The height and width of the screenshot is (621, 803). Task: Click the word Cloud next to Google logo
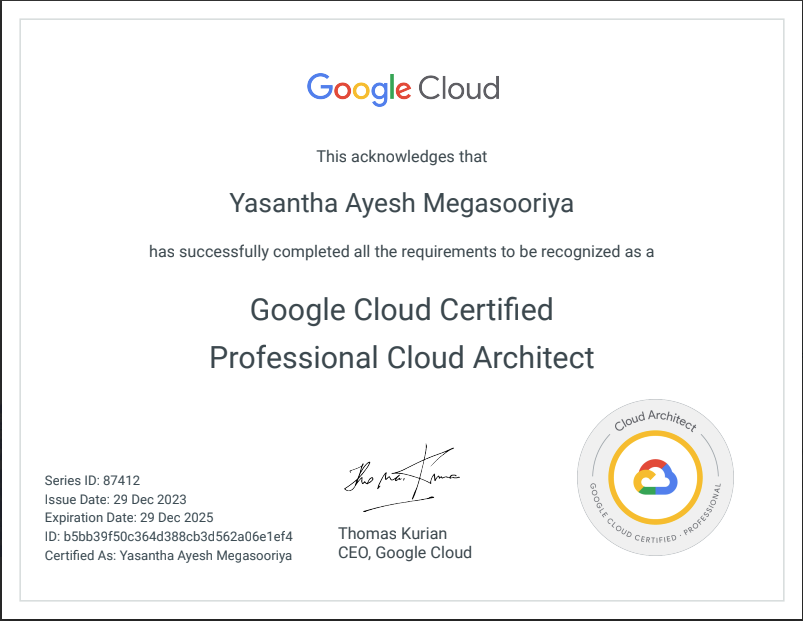click(x=460, y=88)
